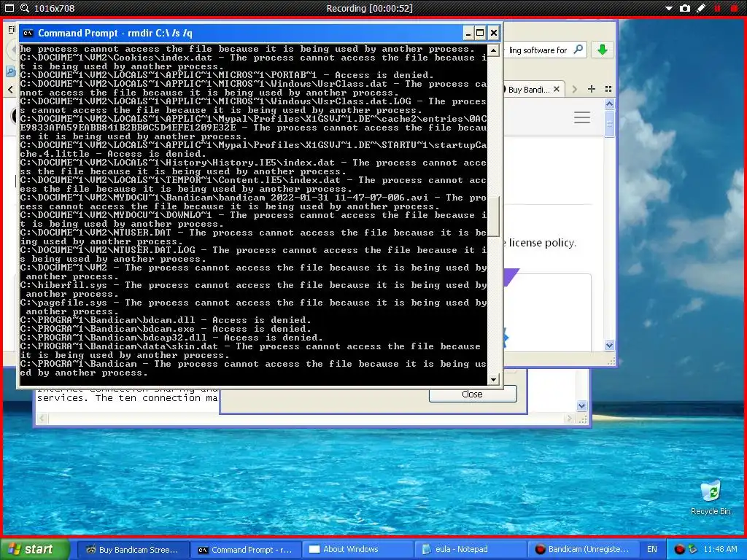Open the Bandicam bar dropdown arrow
The width and height of the screenshot is (747, 560).
click(x=669, y=8)
